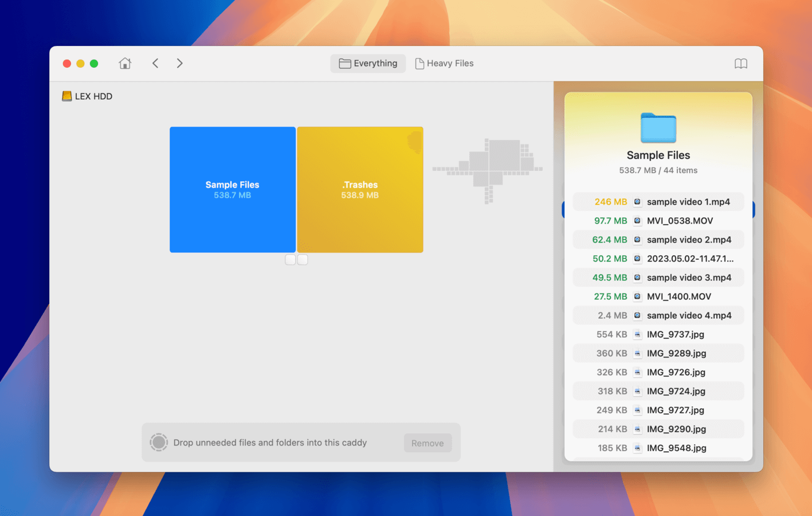Select 2023.05.02-11.47.1... file
The height and width of the screenshot is (516, 812).
click(x=658, y=259)
